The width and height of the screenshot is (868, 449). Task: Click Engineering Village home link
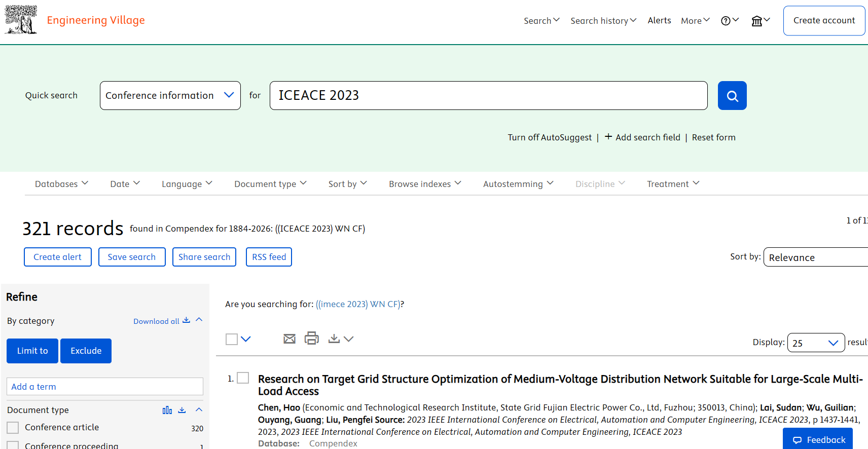tap(96, 20)
